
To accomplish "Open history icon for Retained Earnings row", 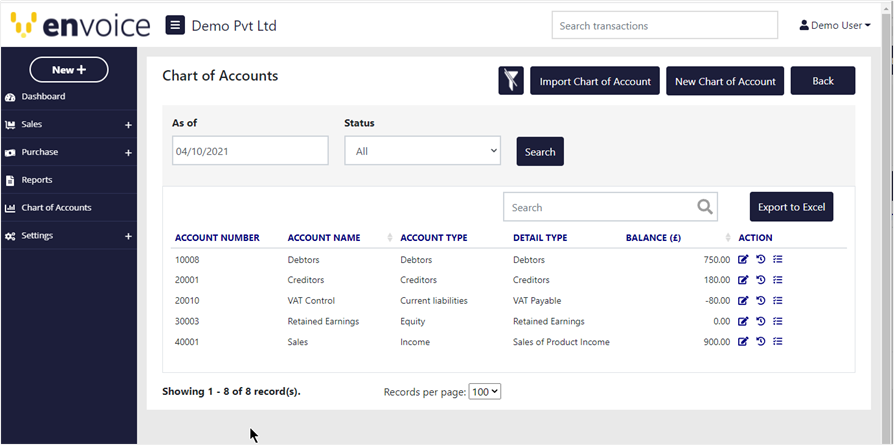I will 760,321.
